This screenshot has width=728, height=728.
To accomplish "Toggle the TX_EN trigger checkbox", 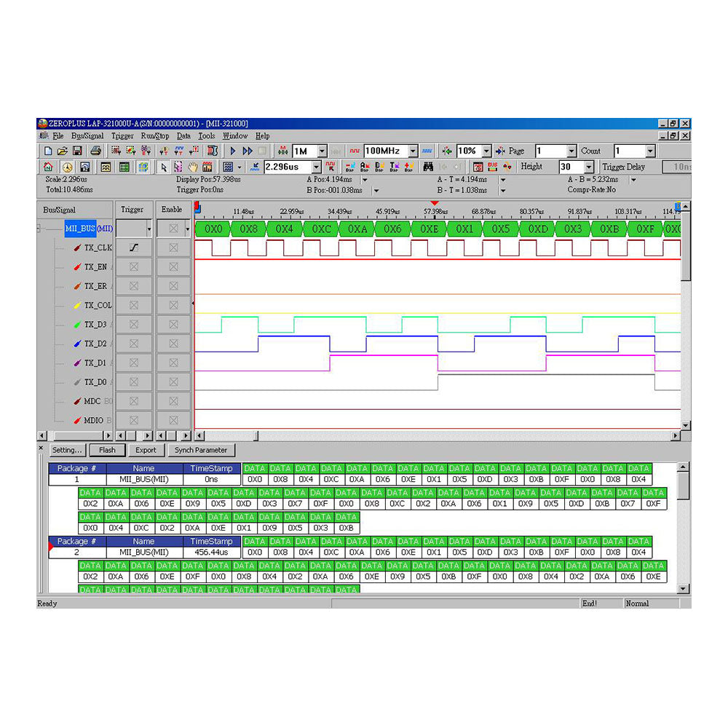I will pos(133,266).
